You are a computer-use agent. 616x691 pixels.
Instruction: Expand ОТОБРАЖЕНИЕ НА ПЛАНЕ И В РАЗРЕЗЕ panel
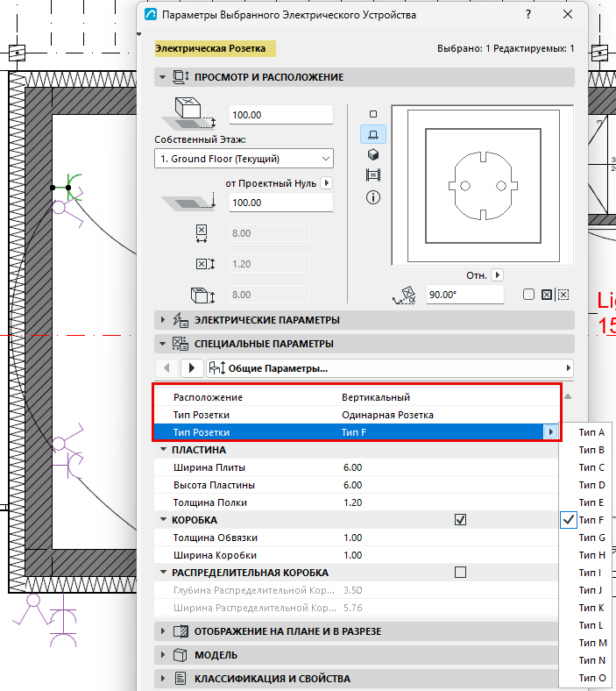(x=162, y=631)
